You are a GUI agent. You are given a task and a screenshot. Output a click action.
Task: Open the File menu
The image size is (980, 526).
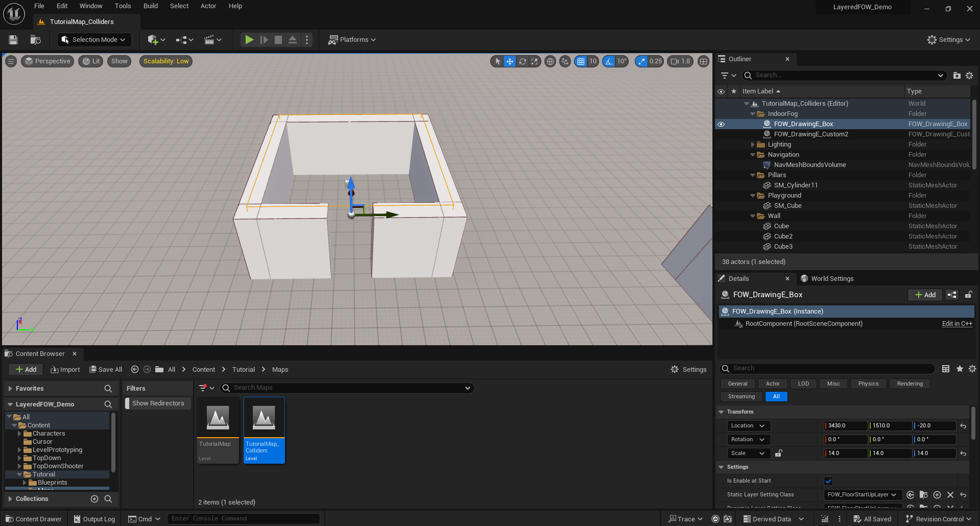[39, 6]
